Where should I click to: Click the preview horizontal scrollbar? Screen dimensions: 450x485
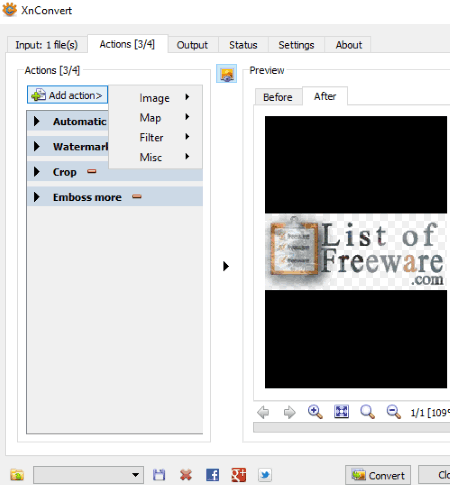pos(352,428)
